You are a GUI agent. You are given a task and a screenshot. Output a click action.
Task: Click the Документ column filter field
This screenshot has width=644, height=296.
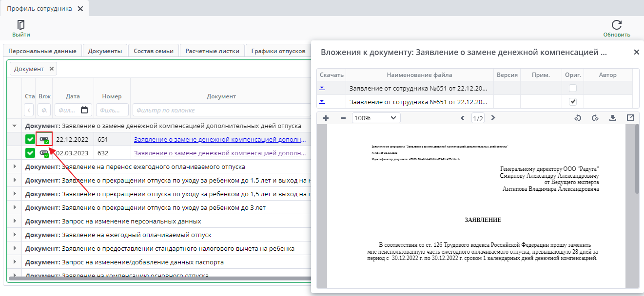tap(220, 110)
